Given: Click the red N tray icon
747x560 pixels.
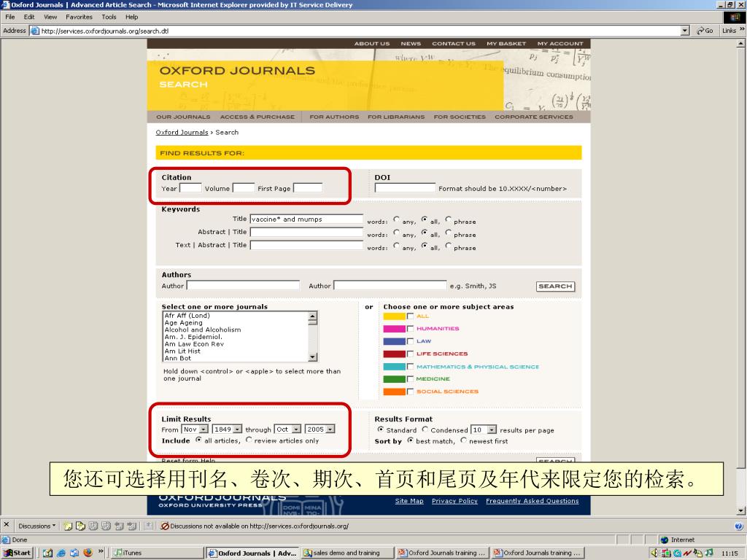Looking at the screenshot, I should tap(687, 553).
